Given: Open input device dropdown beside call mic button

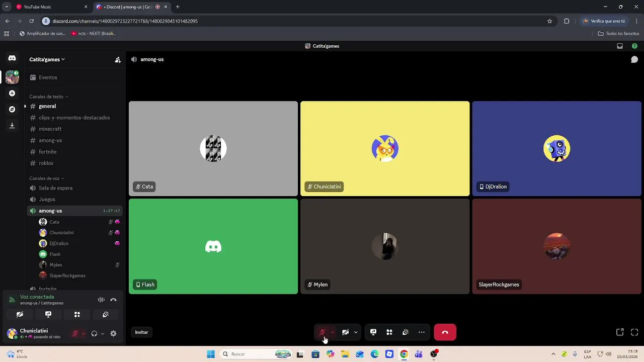Looking at the screenshot, I should (x=333, y=332).
